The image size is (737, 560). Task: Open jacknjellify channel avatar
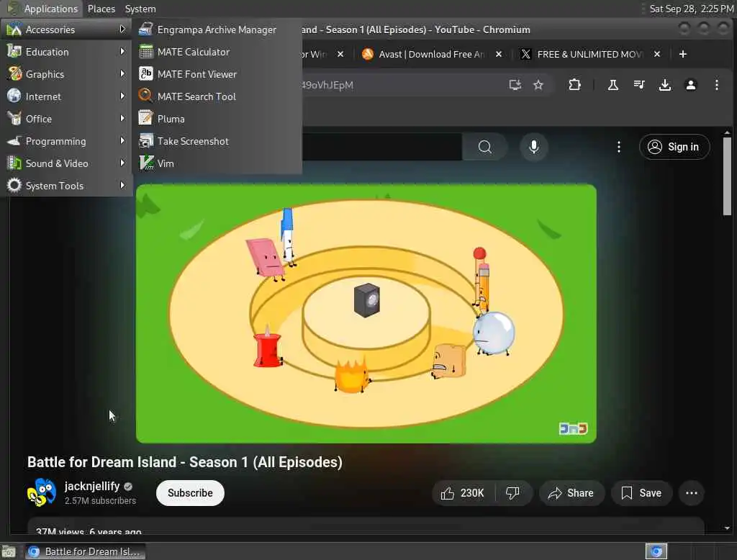(42, 493)
